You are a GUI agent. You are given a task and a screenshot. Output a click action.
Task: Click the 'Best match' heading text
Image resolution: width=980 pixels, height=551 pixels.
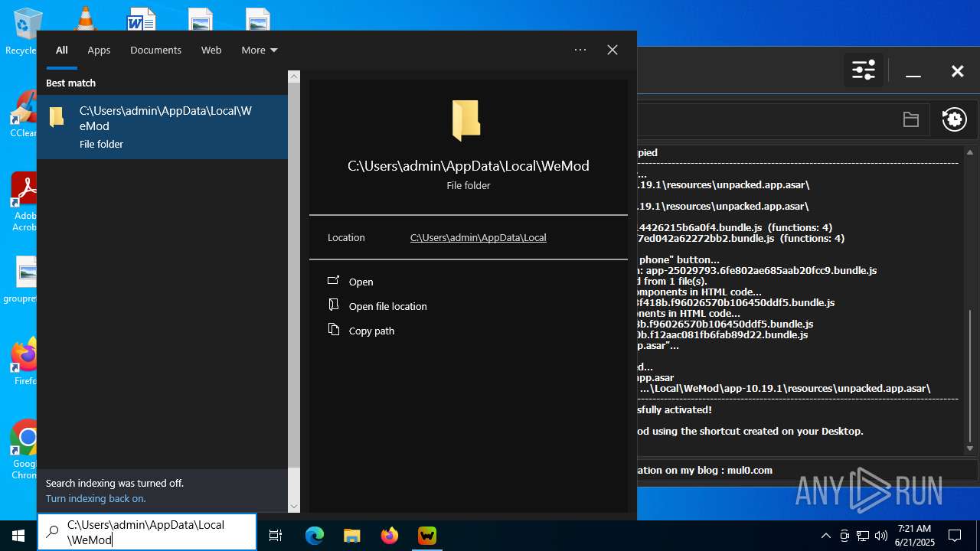tap(70, 83)
